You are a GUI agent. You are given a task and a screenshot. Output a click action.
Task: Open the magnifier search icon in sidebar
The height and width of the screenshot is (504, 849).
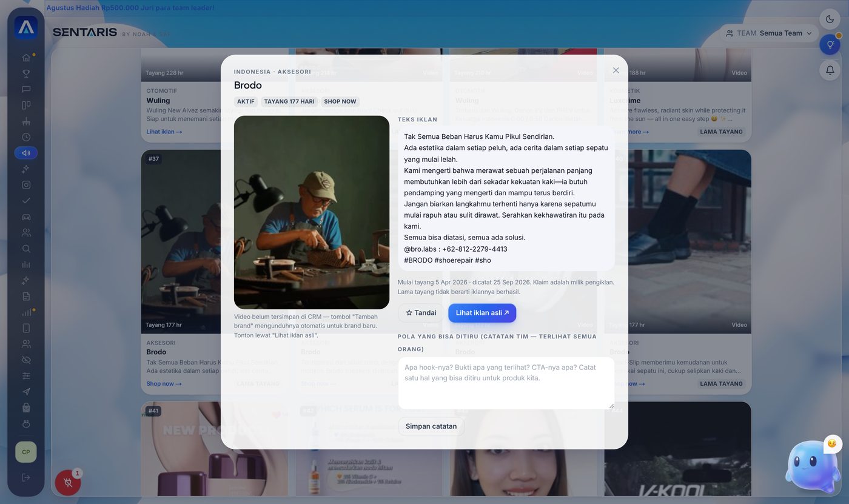coord(26,249)
